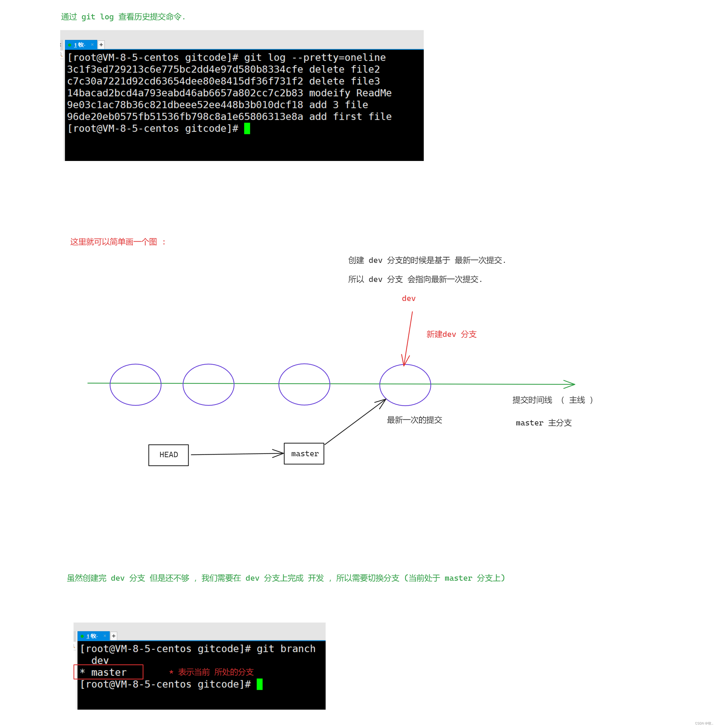The height and width of the screenshot is (728, 718).
Task: Click the HEAD box in the diagram
Action: (x=169, y=455)
